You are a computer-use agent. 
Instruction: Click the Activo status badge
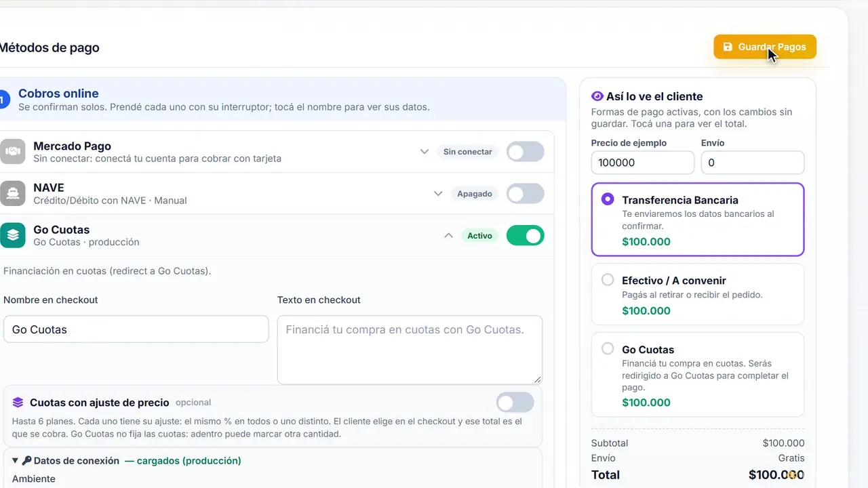479,236
